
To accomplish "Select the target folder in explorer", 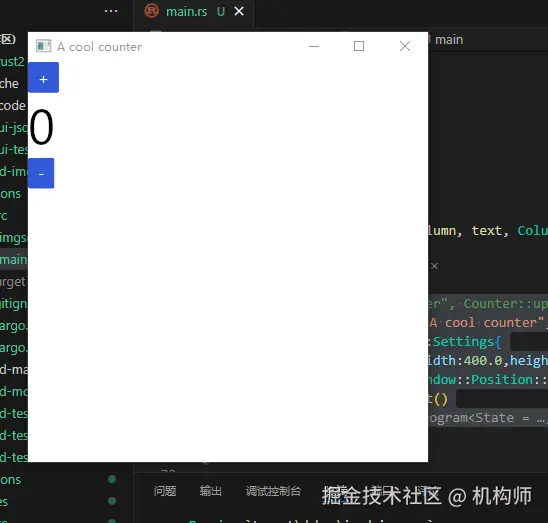I will pyautogui.click(x=13, y=282).
